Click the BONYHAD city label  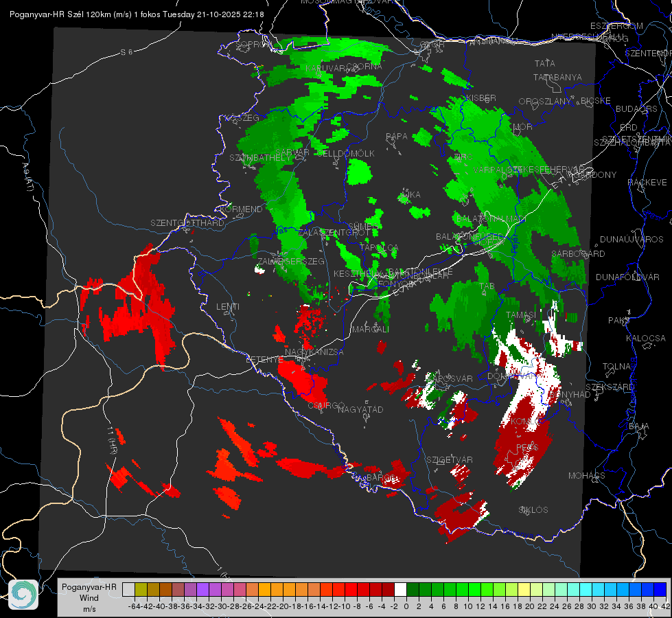570,394
